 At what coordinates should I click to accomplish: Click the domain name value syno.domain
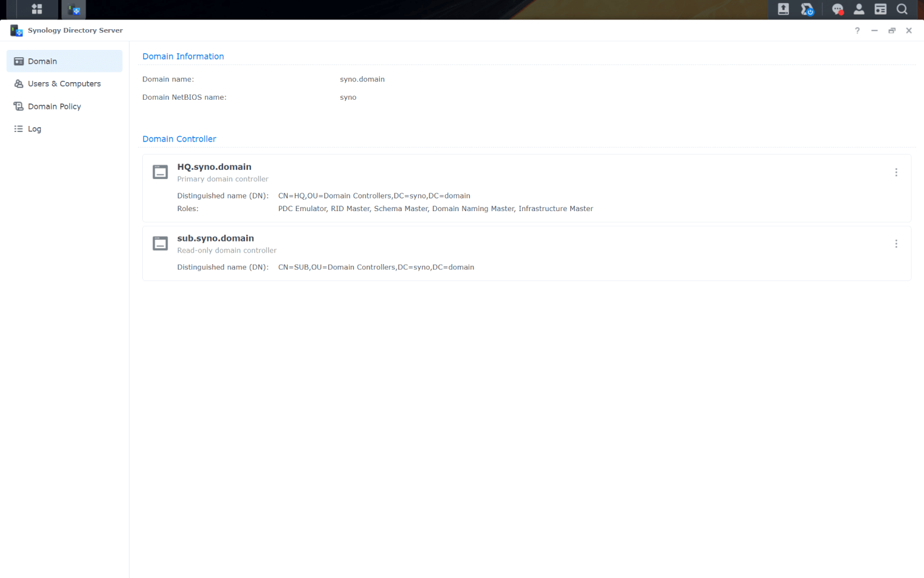coord(362,79)
